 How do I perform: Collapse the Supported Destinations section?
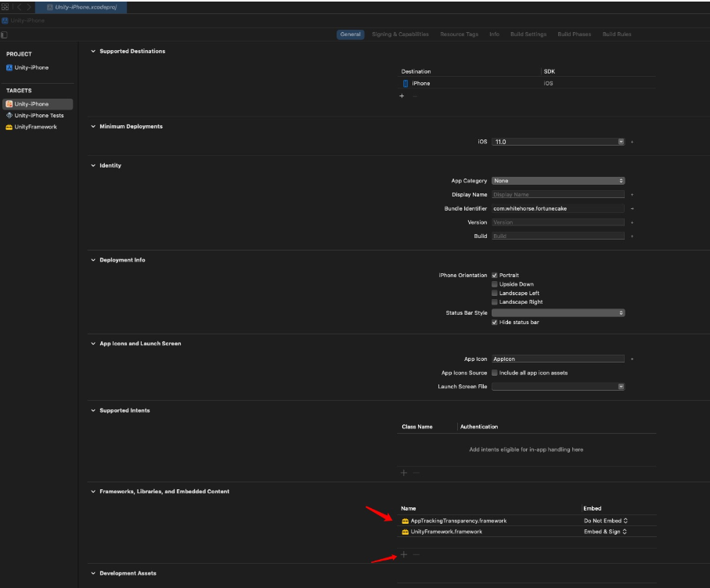(x=93, y=51)
